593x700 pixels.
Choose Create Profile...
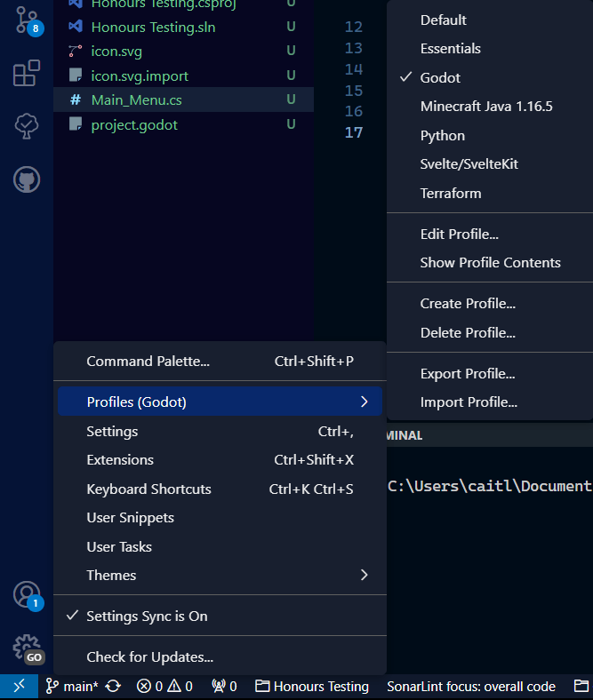[490, 304]
